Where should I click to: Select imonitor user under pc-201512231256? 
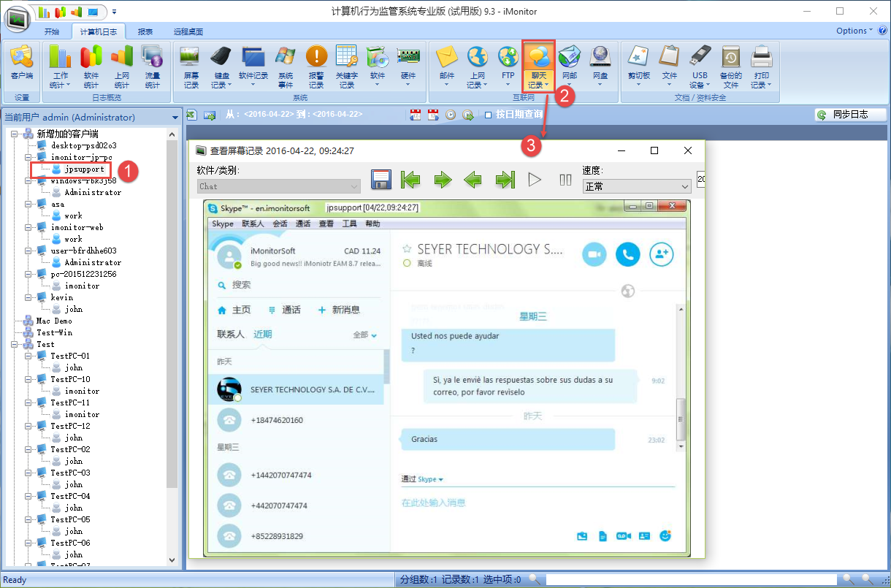tap(82, 286)
